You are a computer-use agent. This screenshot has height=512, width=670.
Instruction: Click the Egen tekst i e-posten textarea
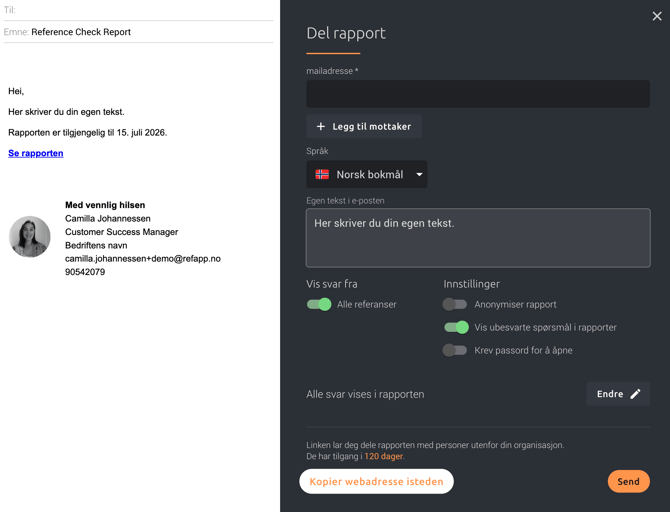pyautogui.click(x=477, y=238)
